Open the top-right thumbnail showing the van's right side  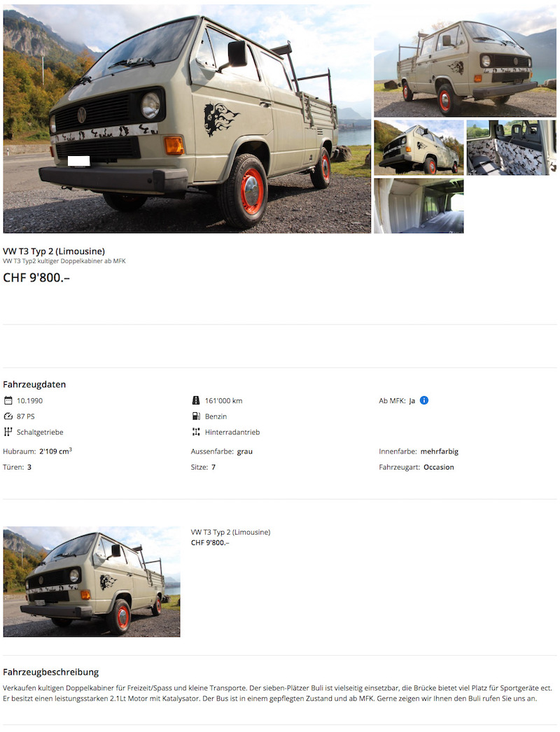pyautogui.click(x=465, y=61)
